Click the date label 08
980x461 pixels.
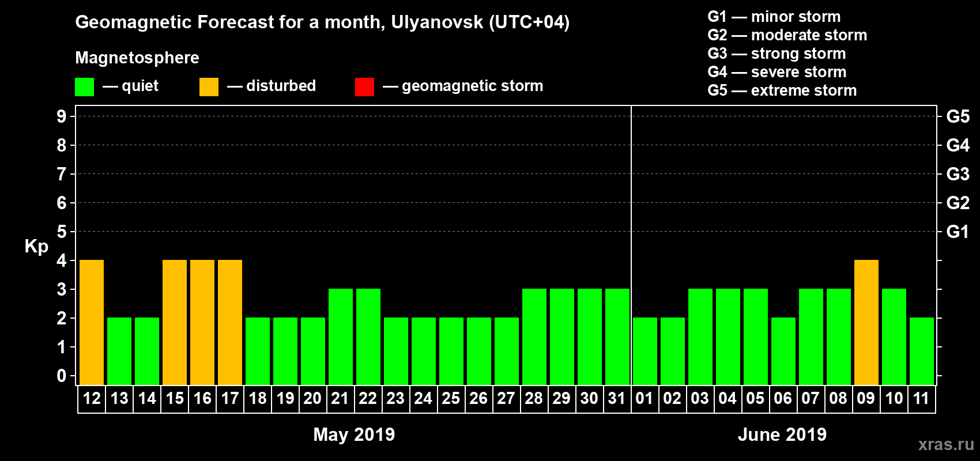[x=838, y=398]
